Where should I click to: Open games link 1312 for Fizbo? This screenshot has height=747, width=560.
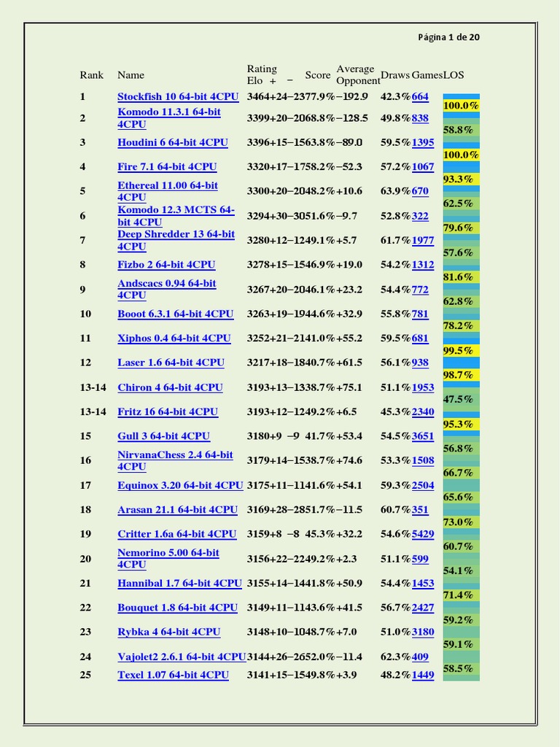pyautogui.click(x=423, y=264)
